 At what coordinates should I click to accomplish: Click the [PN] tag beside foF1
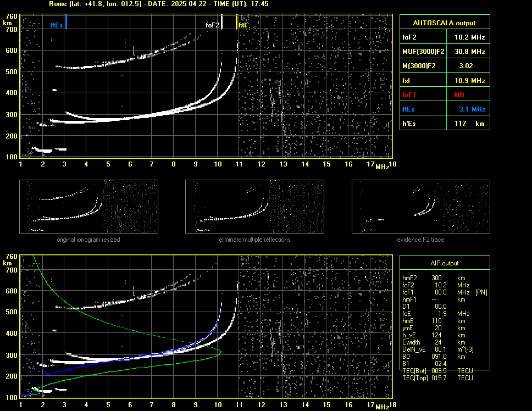pos(481,292)
